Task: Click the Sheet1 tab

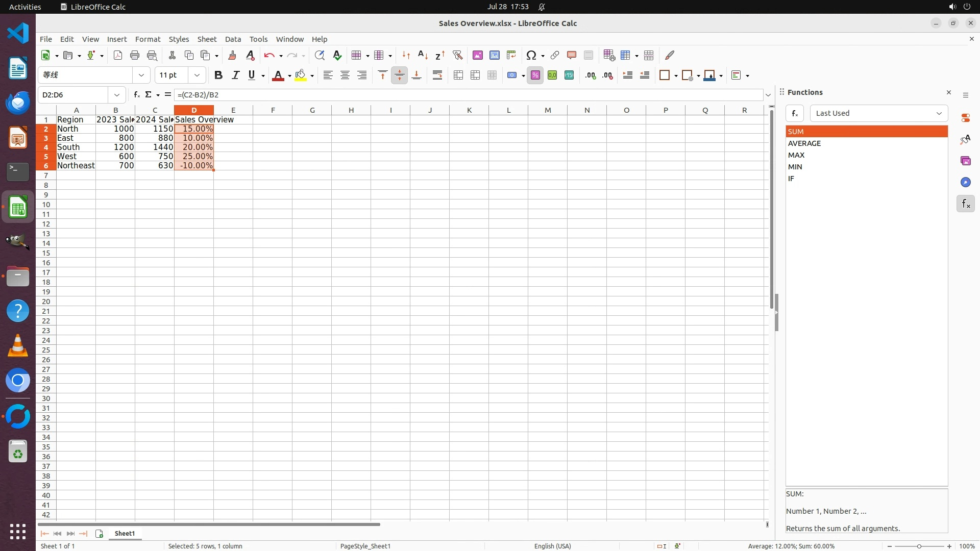Action: coord(125,533)
